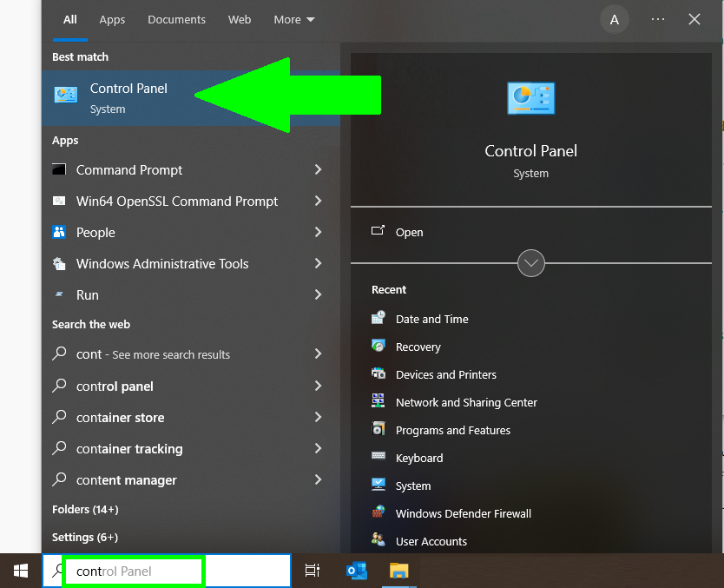Click the Windows Start button
The height and width of the screenshot is (588, 724).
point(20,571)
